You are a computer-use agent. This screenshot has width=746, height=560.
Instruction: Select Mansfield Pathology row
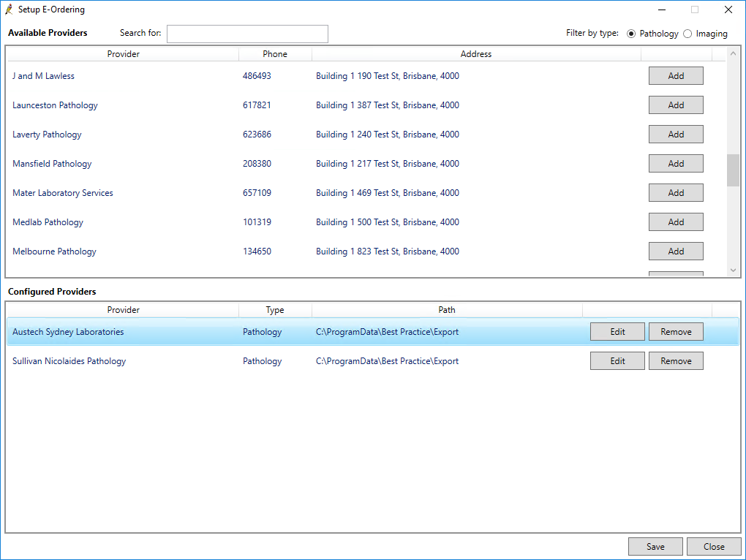click(x=366, y=164)
